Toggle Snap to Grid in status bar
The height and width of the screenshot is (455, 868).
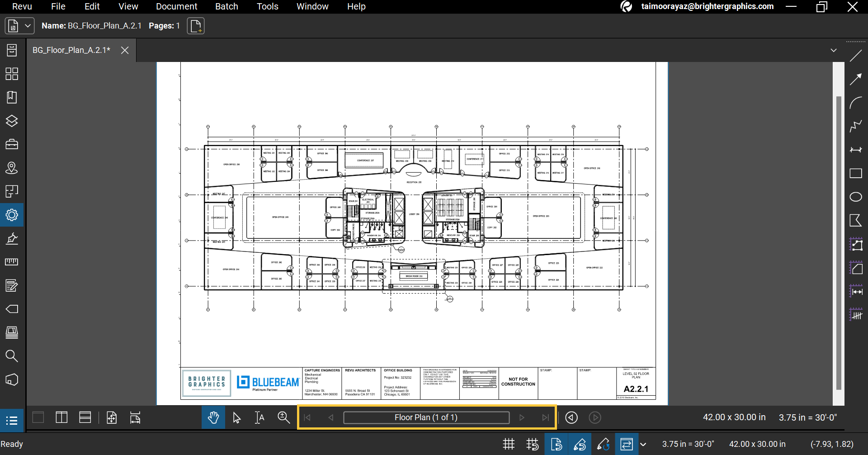click(533, 444)
